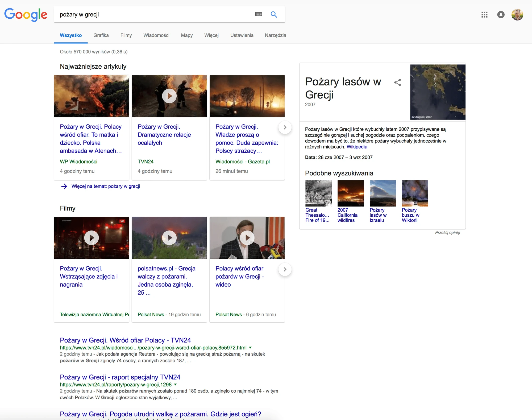Click Więcej na temat: pożary w grecji
This screenshot has width=532, height=420.
tap(106, 186)
